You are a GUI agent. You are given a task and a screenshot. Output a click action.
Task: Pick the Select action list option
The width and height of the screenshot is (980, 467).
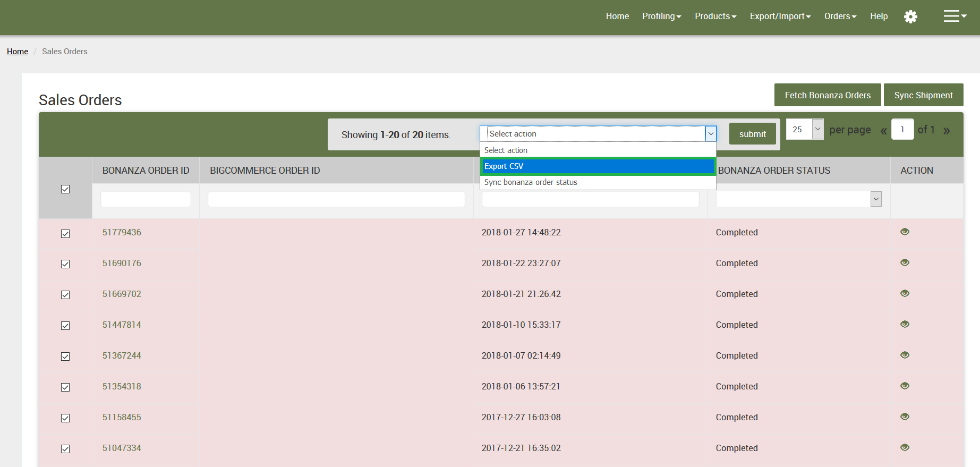click(598, 150)
